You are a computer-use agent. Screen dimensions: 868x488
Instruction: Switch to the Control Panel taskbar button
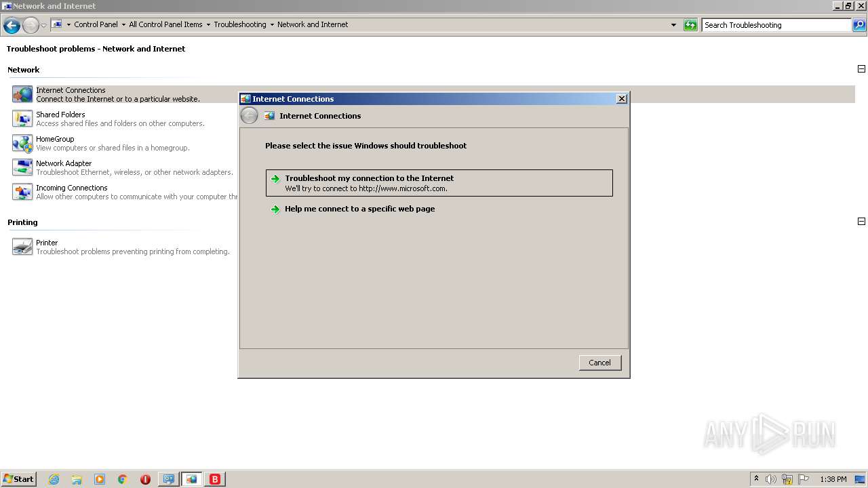pos(168,479)
